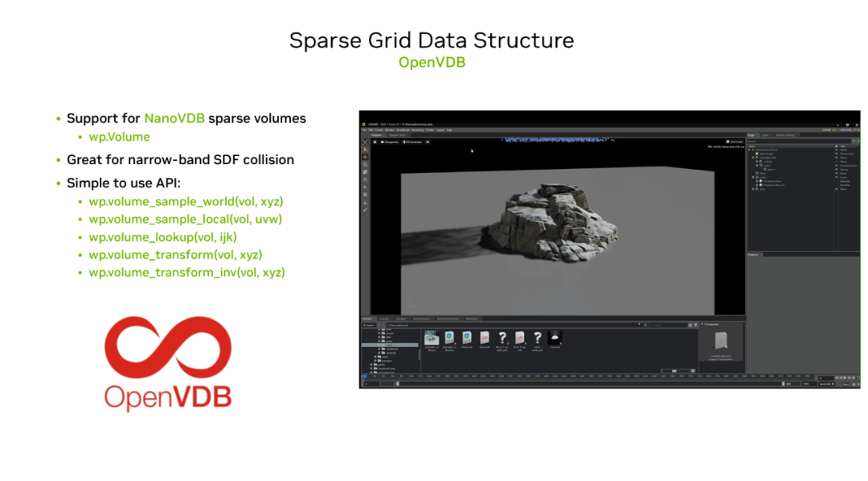Viewport: 868px width, 481px height.
Task: Select the Property panel tab
Action: (753, 254)
